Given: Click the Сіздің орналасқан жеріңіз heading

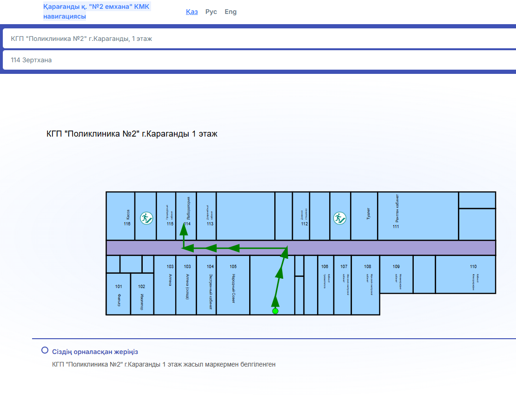Looking at the screenshot, I should [x=95, y=352].
